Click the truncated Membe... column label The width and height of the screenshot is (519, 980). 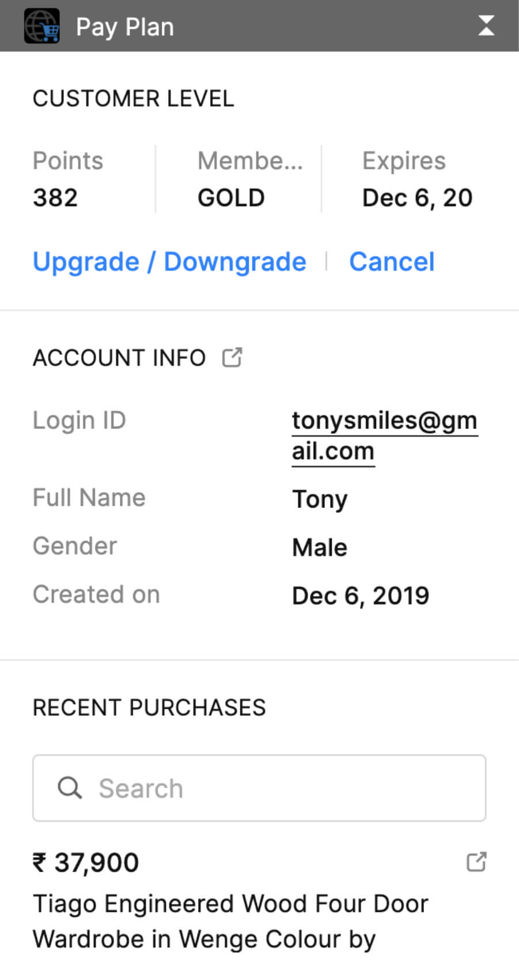pyautogui.click(x=250, y=161)
